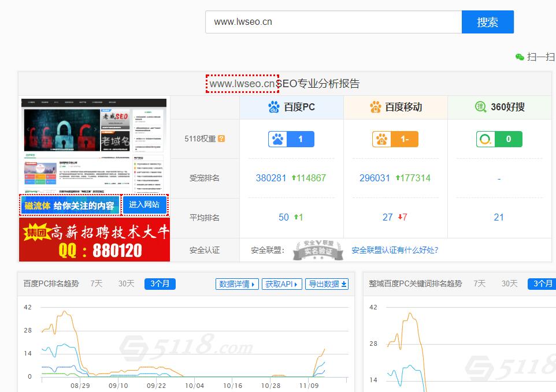Click the blue Baidu PC weight badge showing 1
556x392 pixels.
click(x=291, y=139)
